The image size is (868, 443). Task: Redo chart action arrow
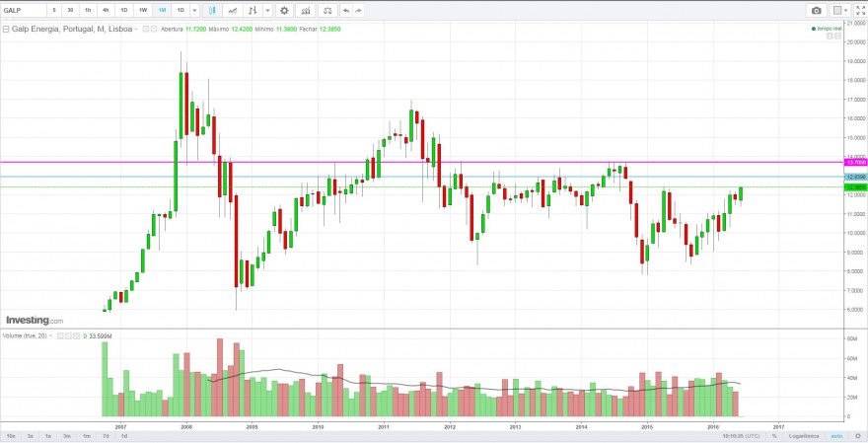(x=359, y=11)
